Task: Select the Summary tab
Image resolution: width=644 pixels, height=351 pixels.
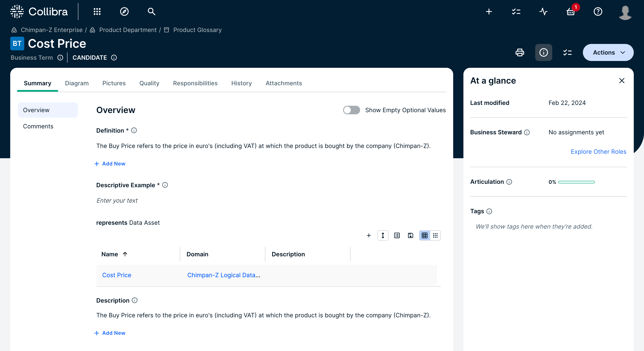Action: coord(37,83)
